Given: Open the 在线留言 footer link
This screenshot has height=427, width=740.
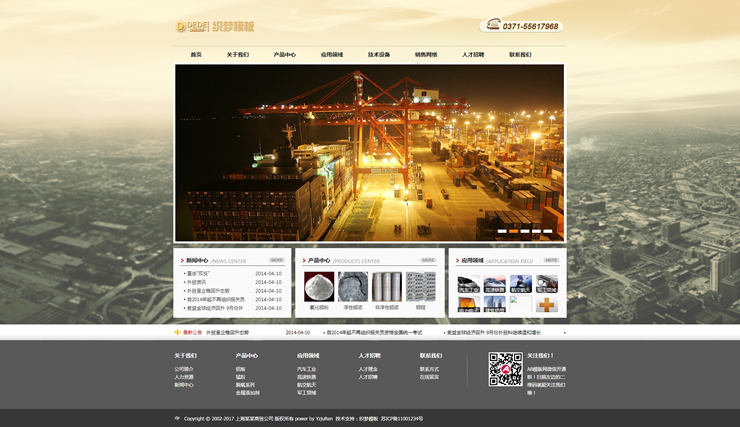Looking at the screenshot, I should coord(429,377).
